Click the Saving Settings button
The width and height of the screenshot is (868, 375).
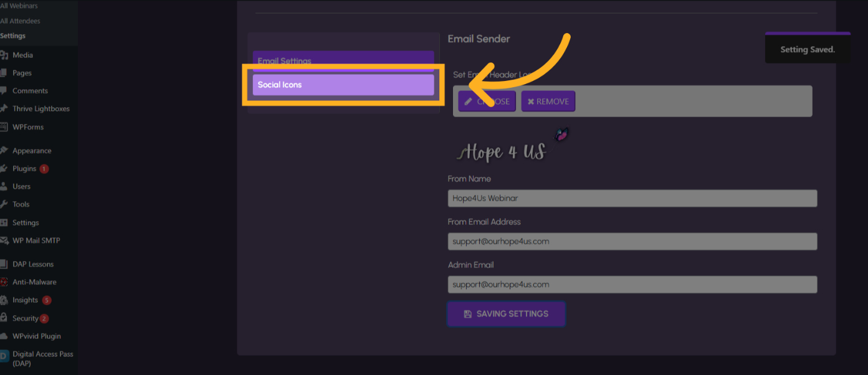pyautogui.click(x=506, y=314)
